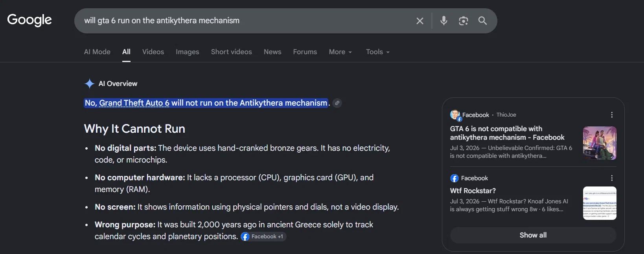Expand the More dropdown
The height and width of the screenshot is (254, 644).
pos(340,52)
